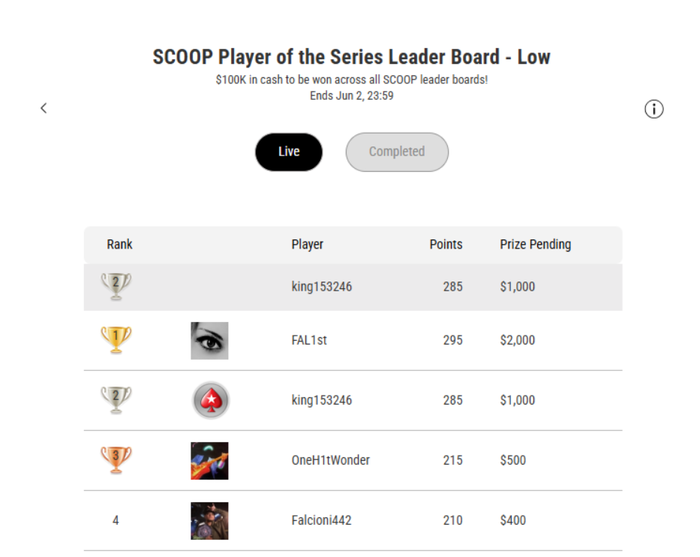Select player name FAL1st
Viewport: 700px width, 557px height.
pyautogui.click(x=309, y=340)
